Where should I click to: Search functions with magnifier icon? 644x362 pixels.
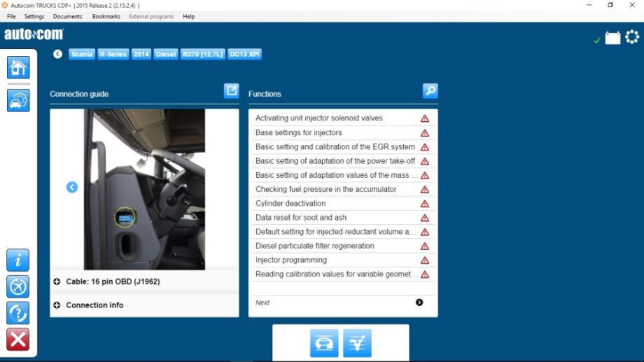coord(430,90)
